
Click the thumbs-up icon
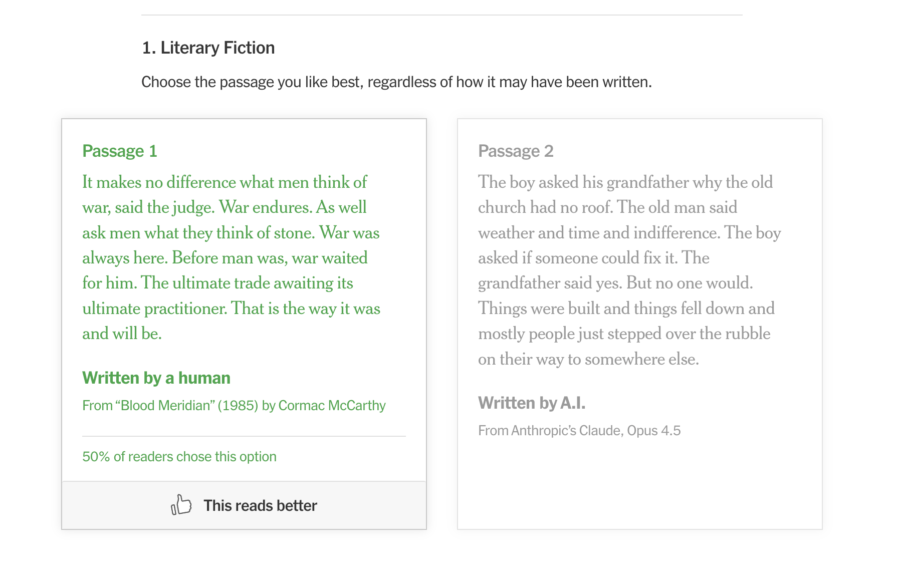click(181, 505)
